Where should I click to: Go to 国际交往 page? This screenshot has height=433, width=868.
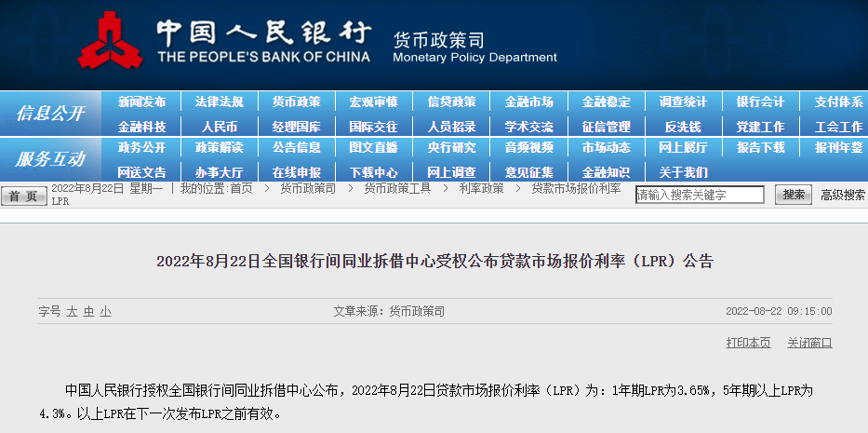click(x=374, y=127)
